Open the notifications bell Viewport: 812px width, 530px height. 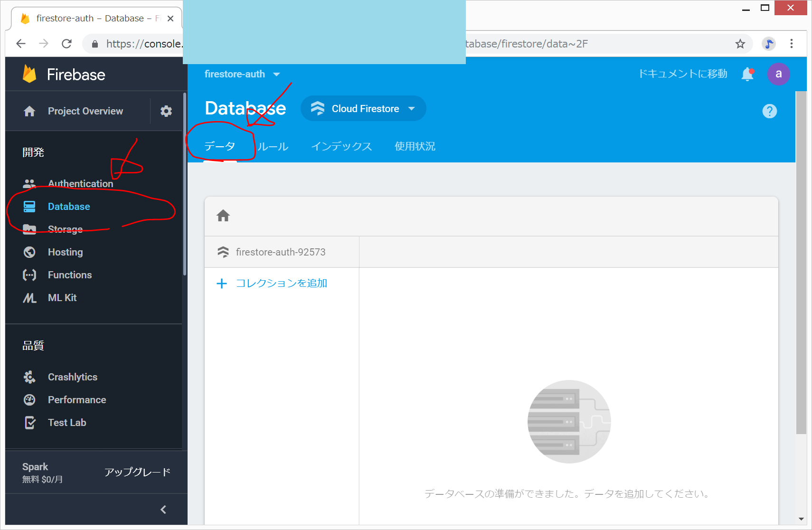tap(747, 74)
